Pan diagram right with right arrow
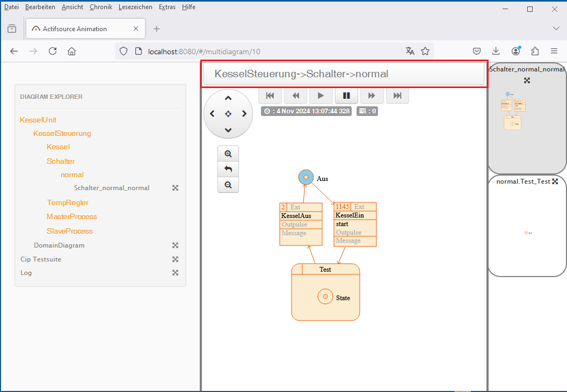The image size is (567, 392). 244,114
